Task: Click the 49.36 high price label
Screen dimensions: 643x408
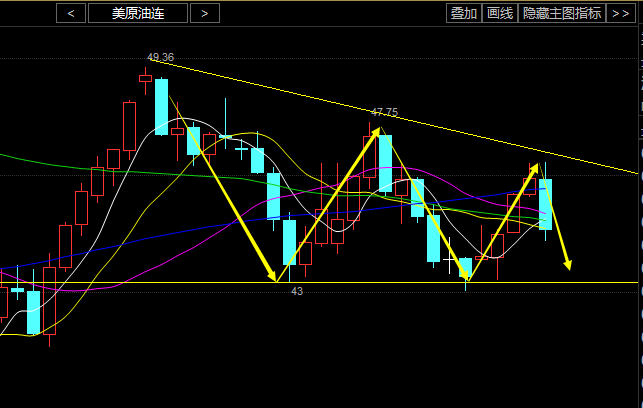Action: [x=160, y=58]
